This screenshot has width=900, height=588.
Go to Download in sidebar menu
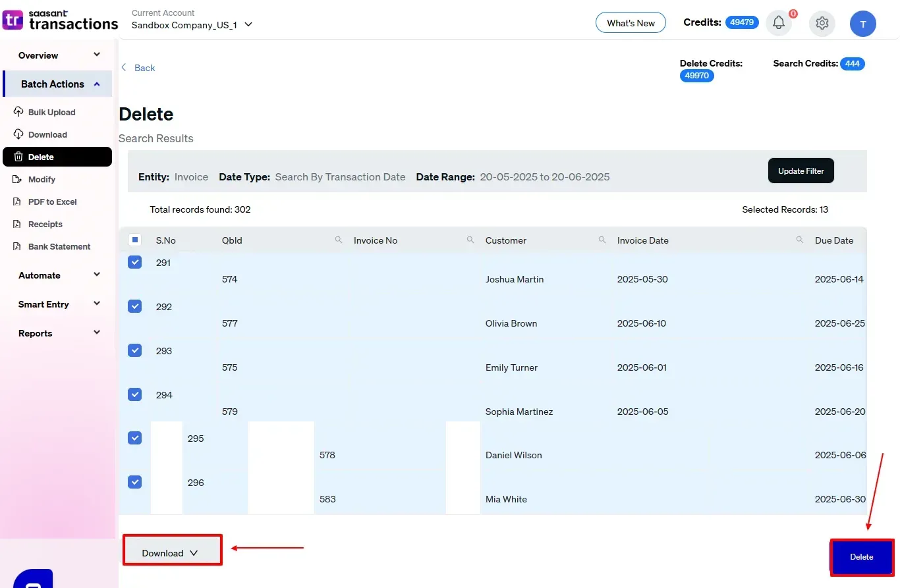pos(47,134)
